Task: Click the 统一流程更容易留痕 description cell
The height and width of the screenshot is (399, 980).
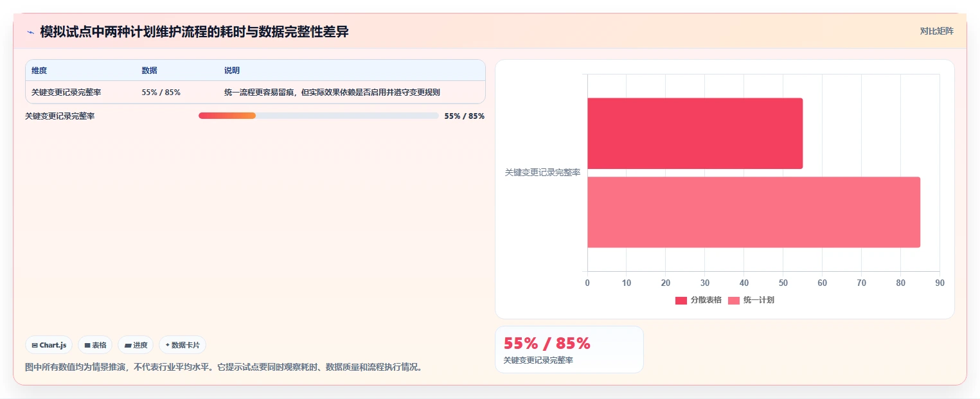Action: point(332,93)
